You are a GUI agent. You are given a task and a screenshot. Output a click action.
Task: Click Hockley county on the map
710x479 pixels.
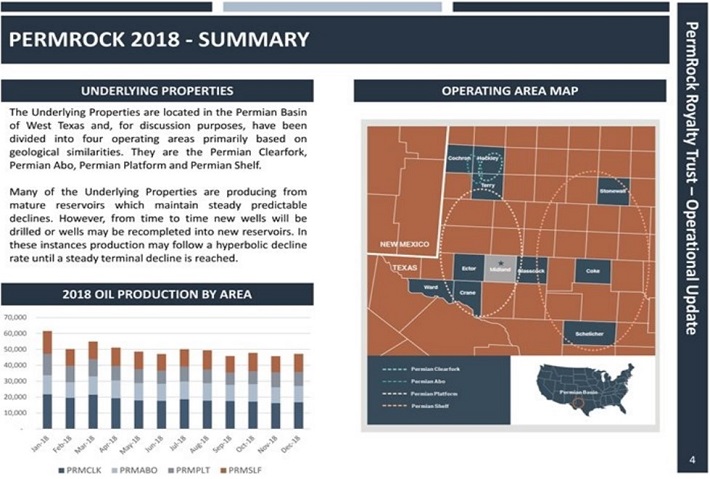pyautogui.click(x=488, y=158)
